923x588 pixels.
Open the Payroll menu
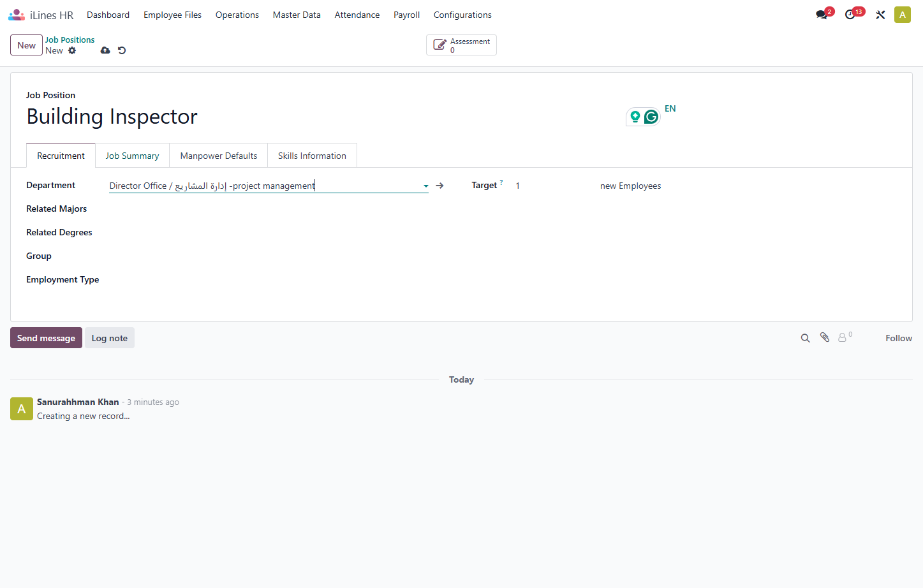[406, 15]
